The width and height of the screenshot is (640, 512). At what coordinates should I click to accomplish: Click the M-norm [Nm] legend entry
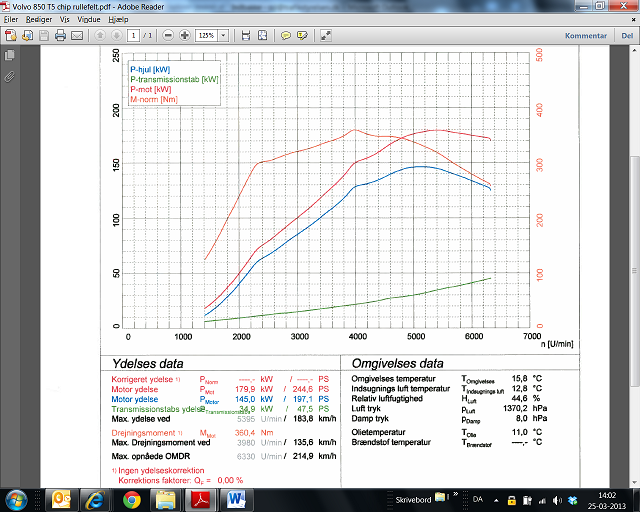click(x=154, y=99)
